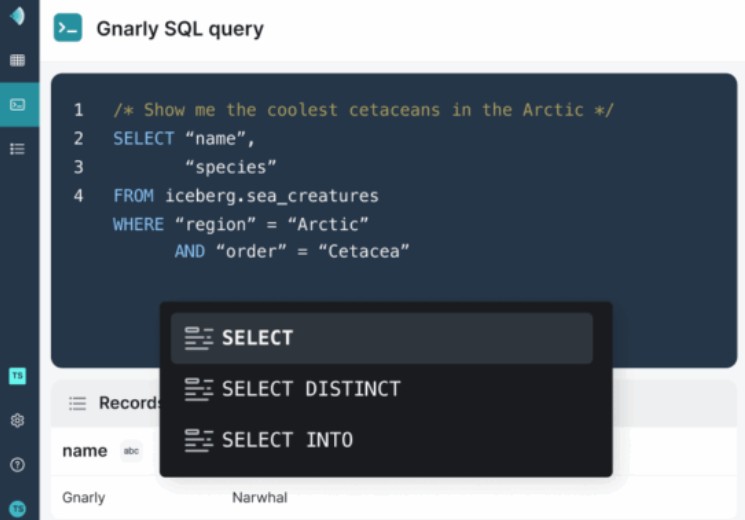Place cursor on the FROM iceberg.sea_creatures line
This screenshot has height=520, width=745.
pos(246,196)
